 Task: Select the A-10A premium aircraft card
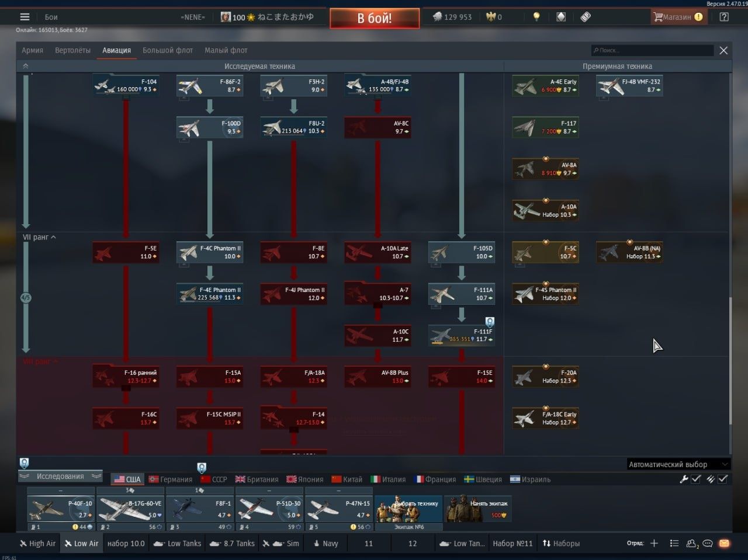click(x=546, y=211)
